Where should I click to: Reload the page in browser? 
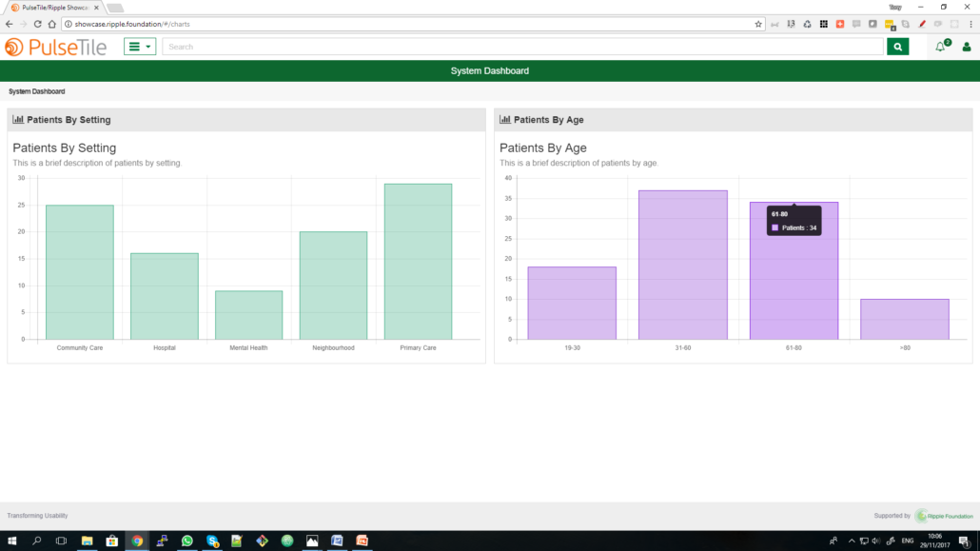click(37, 24)
